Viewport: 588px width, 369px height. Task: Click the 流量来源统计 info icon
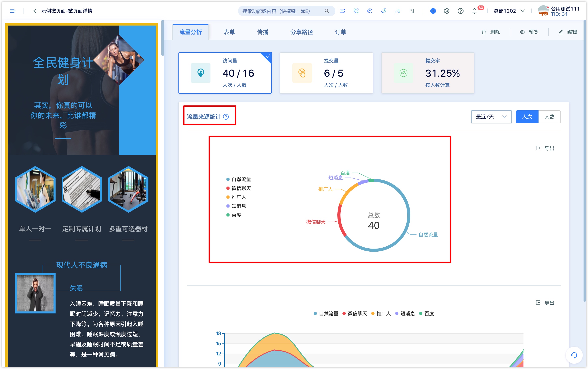(x=227, y=117)
